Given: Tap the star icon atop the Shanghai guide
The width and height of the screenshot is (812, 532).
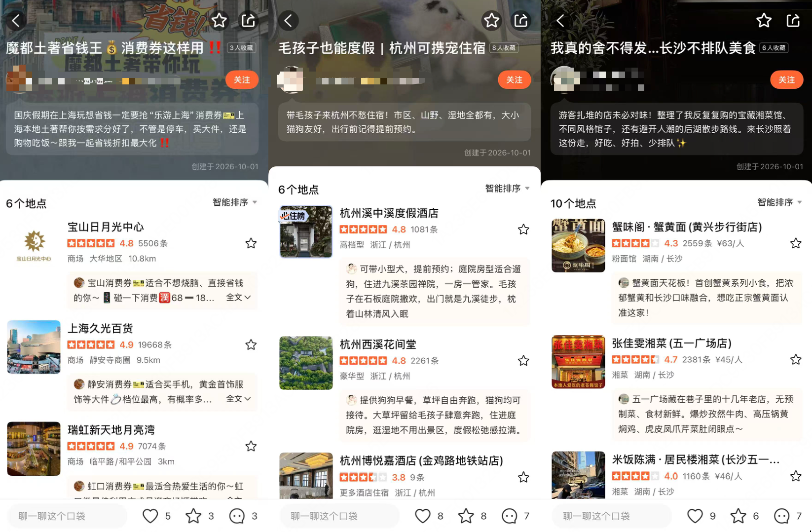Looking at the screenshot, I should pyautogui.click(x=220, y=21).
